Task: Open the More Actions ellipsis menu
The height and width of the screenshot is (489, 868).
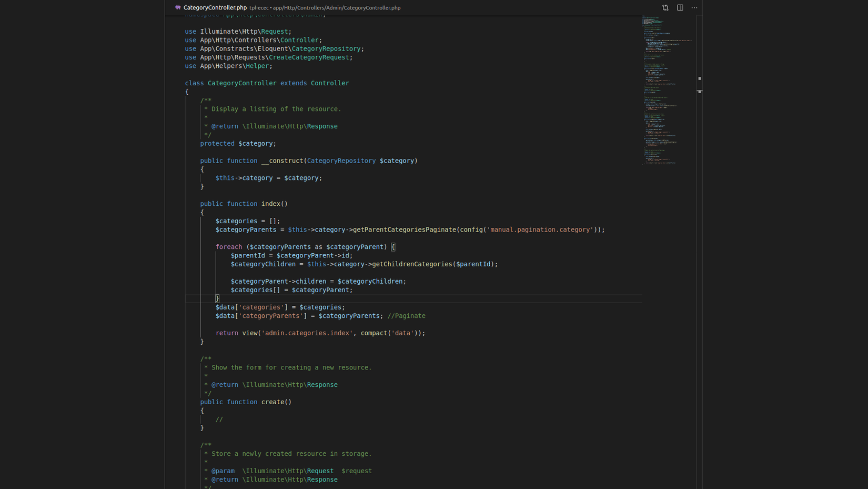Action: [694, 8]
